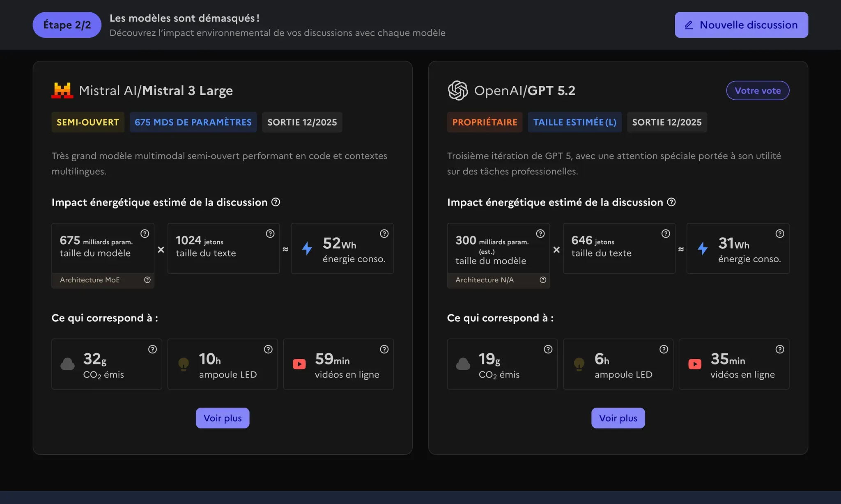Image resolution: width=841 pixels, height=504 pixels.
Task: Click help icon next to Architecture MoE
Action: [x=147, y=280]
